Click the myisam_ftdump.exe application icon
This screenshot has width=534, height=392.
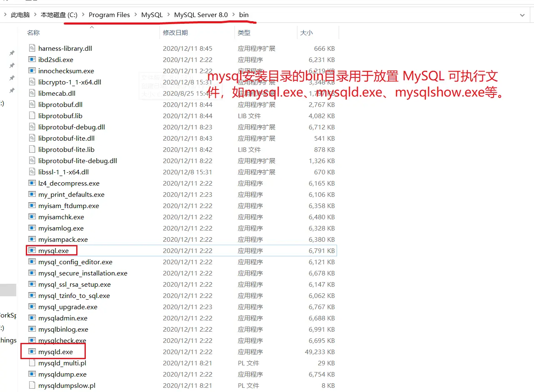pos(32,206)
